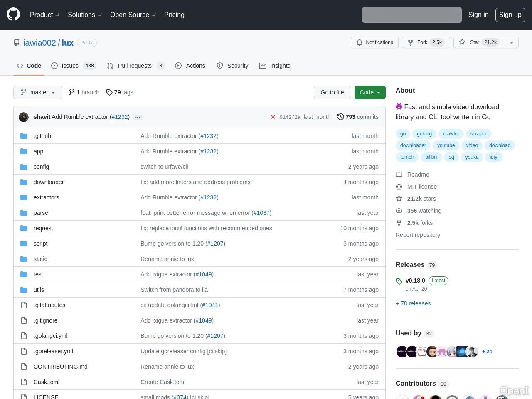Click the .github folder icon

24,136
